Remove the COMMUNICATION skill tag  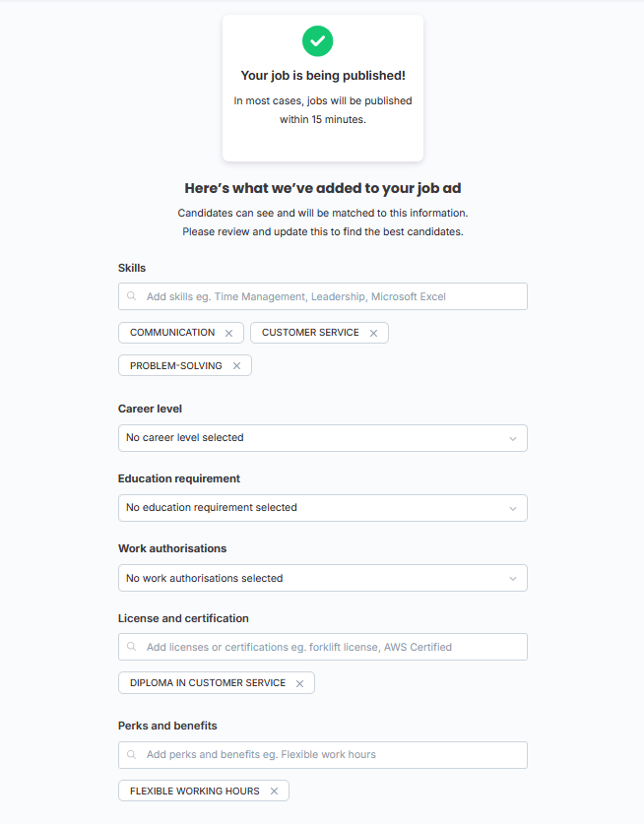click(228, 333)
